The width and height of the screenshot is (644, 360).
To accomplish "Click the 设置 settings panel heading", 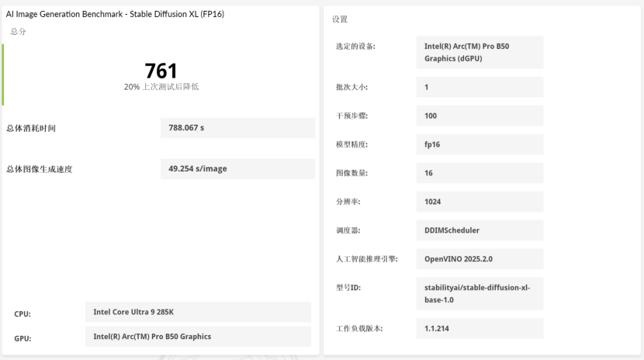I will [340, 19].
